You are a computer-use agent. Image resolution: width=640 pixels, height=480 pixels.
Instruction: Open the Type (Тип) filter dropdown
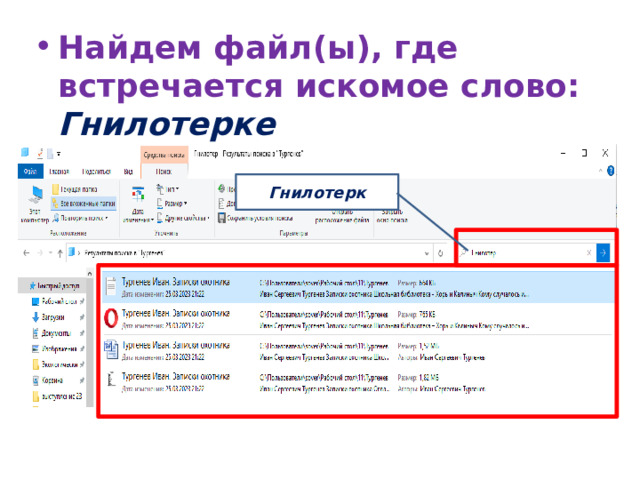point(168,189)
